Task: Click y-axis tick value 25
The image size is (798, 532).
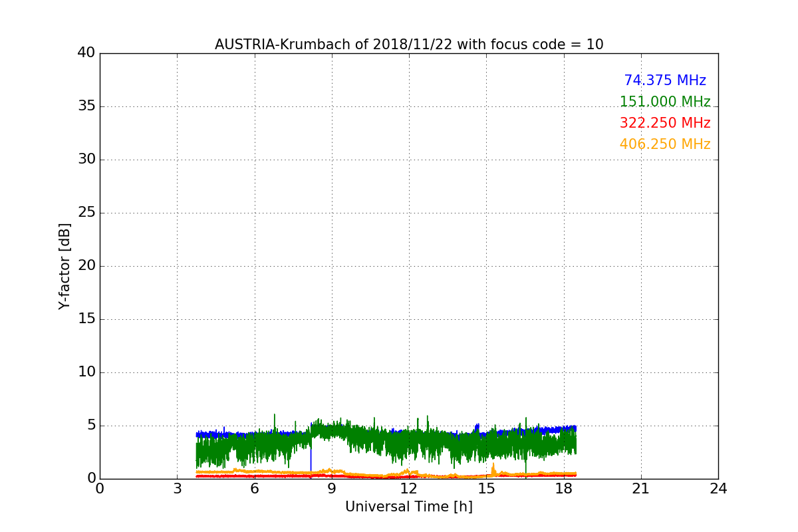Action: 86,213
